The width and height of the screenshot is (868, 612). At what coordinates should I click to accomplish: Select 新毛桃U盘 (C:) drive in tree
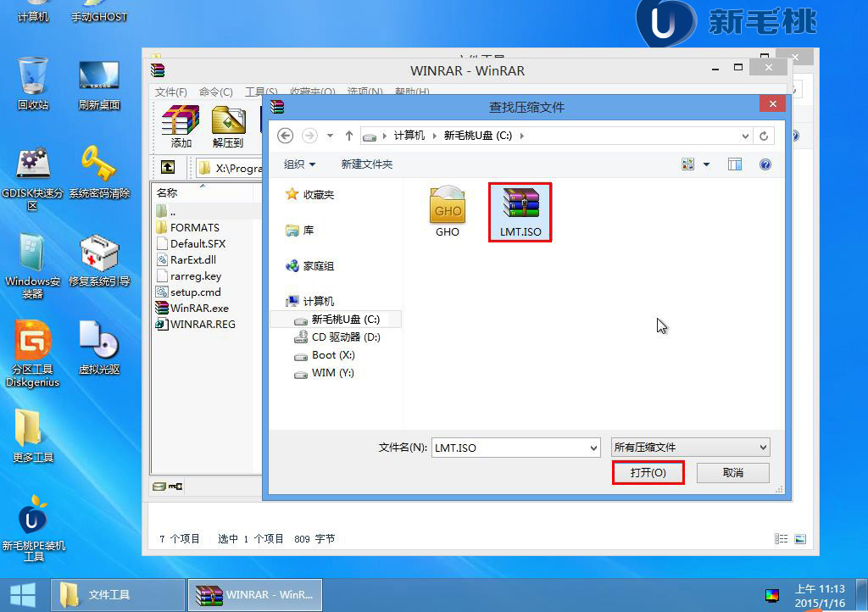pos(337,320)
